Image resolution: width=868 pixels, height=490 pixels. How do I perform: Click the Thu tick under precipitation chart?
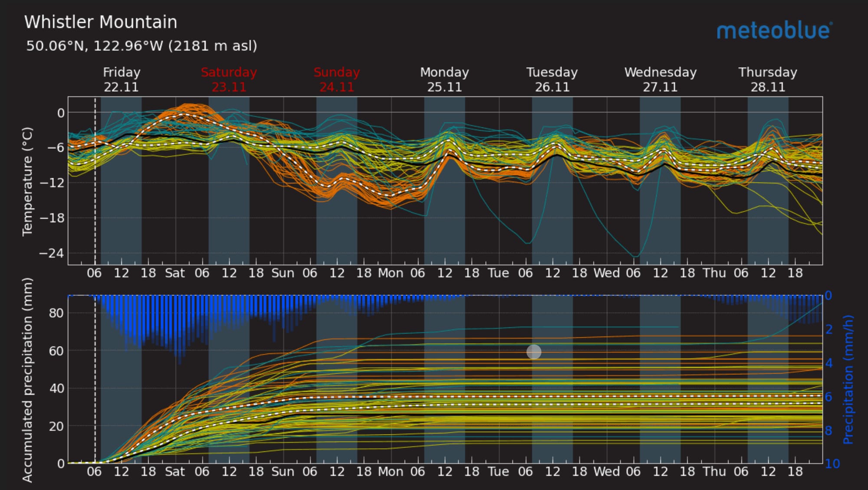click(714, 471)
